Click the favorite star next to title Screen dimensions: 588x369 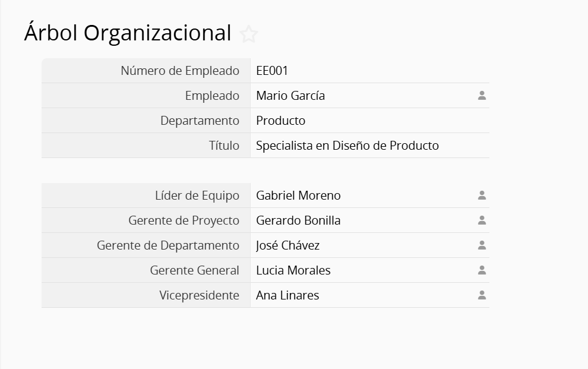[x=249, y=34]
